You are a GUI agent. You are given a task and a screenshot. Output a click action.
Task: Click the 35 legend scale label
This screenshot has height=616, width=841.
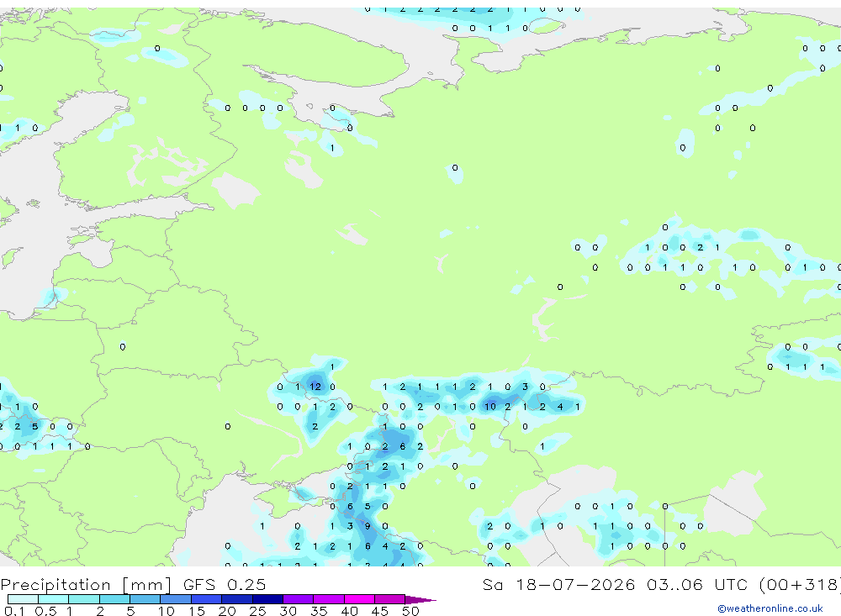point(319,611)
